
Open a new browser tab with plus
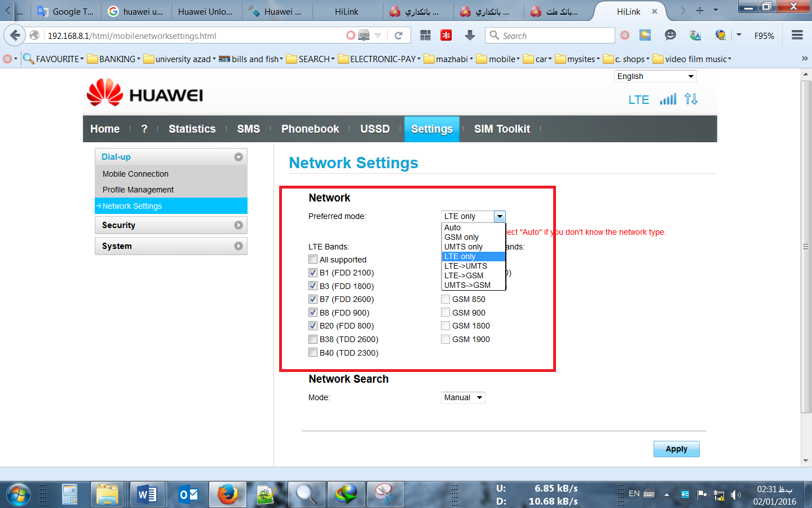point(700,11)
